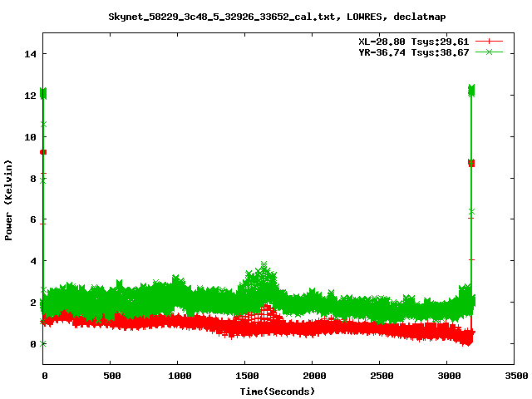Click the y-axis tick label 6

click(x=33, y=219)
